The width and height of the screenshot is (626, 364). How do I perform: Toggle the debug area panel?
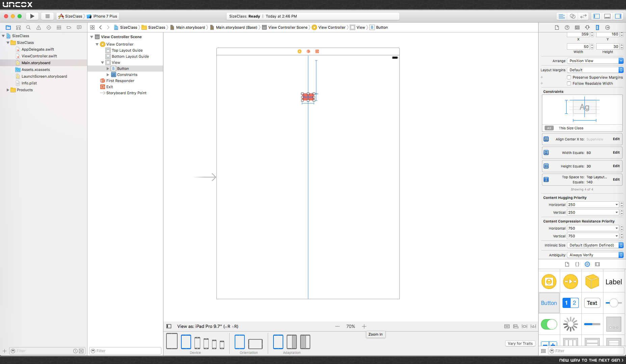pyautogui.click(x=607, y=16)
